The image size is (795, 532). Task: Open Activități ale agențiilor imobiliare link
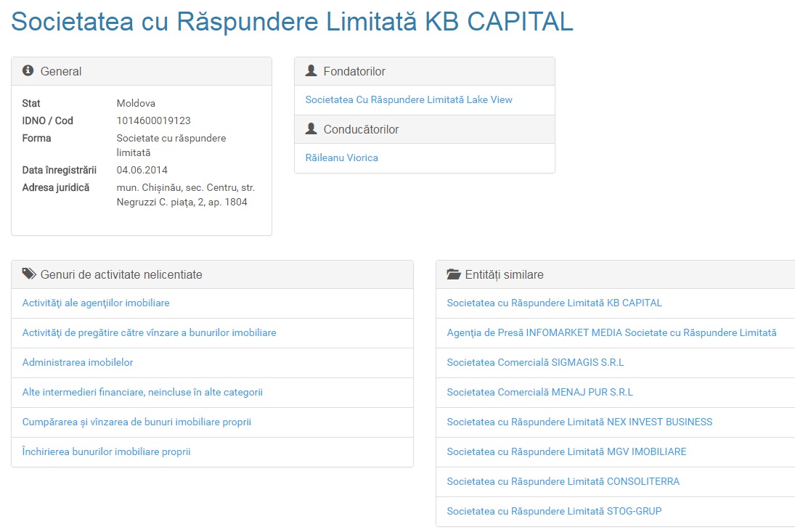(x=96, y=303)
